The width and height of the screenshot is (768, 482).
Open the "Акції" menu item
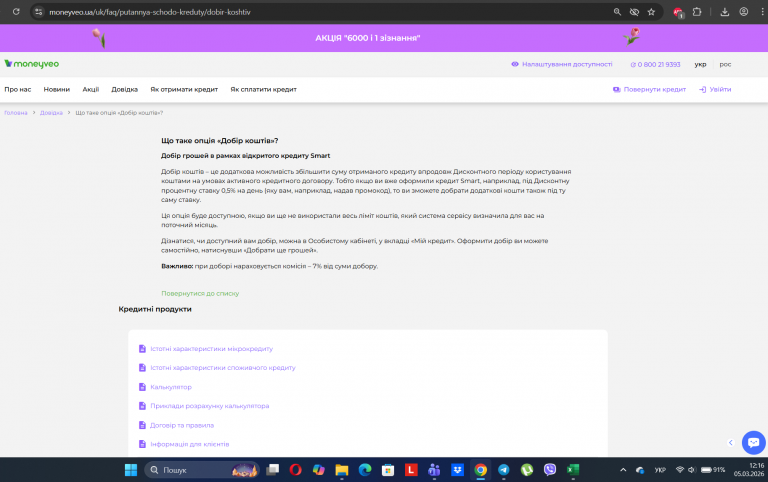[91, 89]
